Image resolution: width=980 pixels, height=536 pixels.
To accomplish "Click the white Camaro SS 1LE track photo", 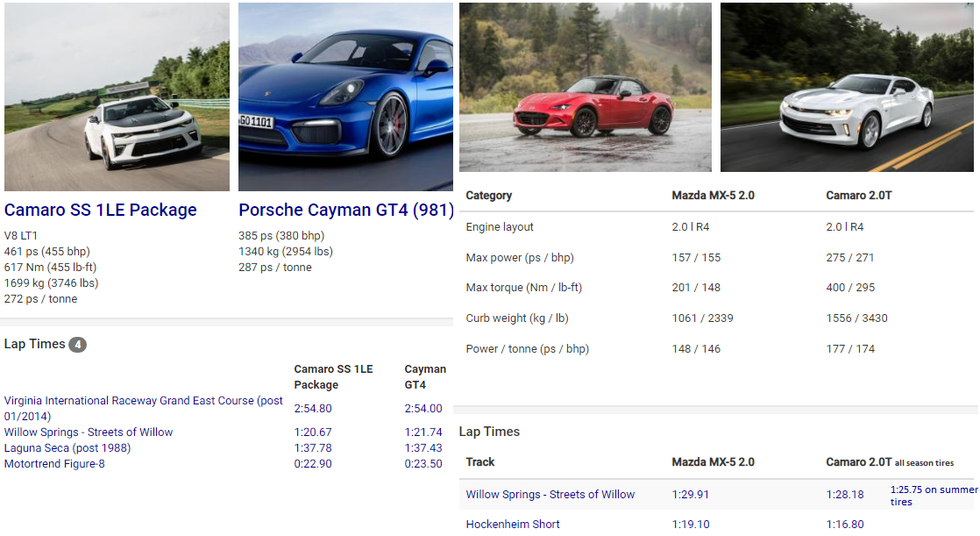I will [117, 97].
